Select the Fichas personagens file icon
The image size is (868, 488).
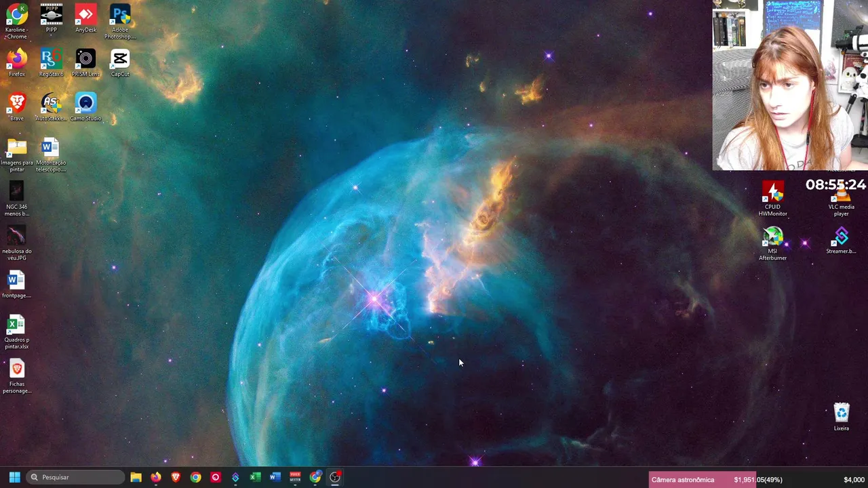[x=17, y=376]
